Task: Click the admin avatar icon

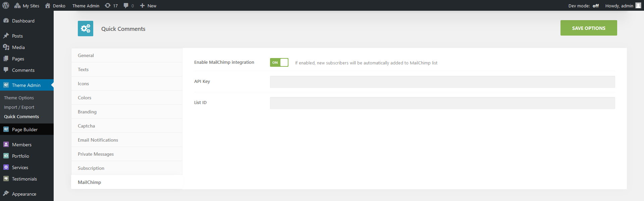Action: click(638, 5)
